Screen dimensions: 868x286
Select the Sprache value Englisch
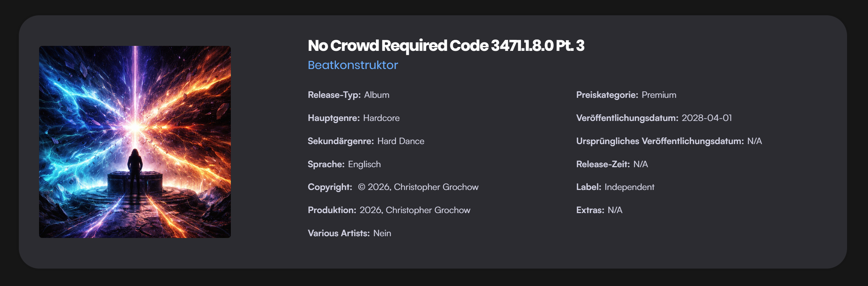(364, 164)
